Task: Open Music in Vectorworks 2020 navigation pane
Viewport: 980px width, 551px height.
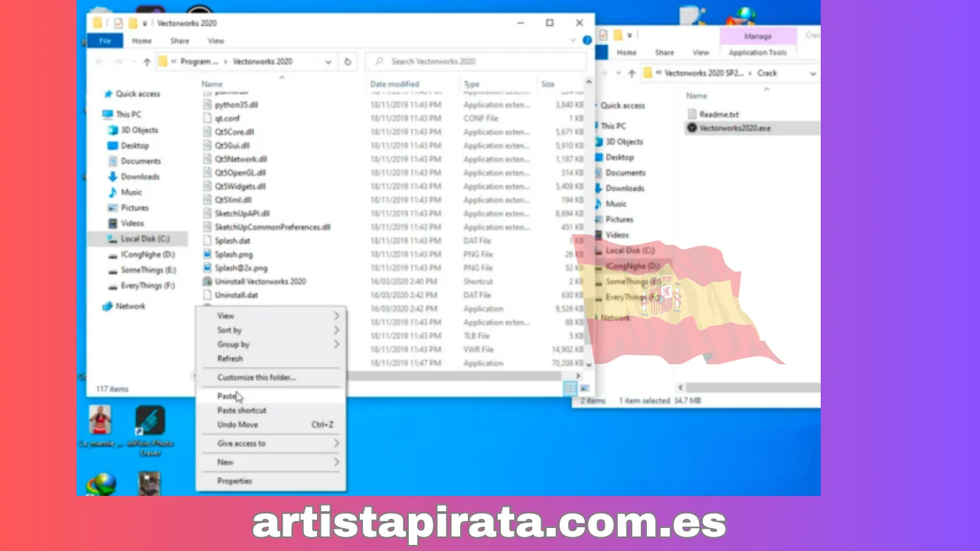Action: tap(125, 192)
